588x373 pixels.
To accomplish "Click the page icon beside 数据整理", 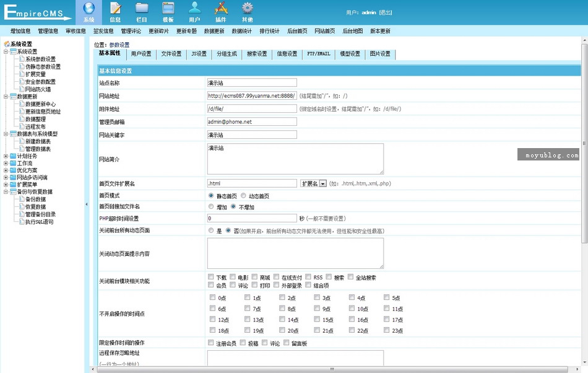I will click(22, 119).
